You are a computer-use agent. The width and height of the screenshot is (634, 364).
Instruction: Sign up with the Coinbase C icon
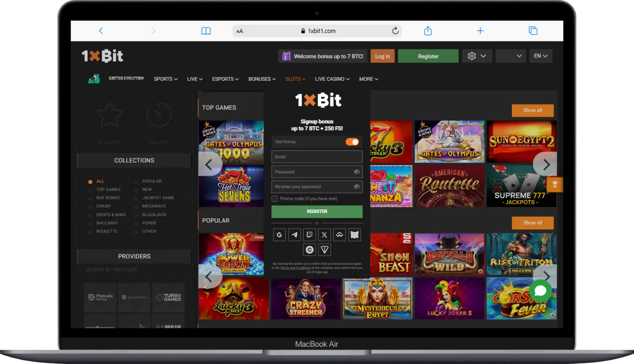click(310, 250)
